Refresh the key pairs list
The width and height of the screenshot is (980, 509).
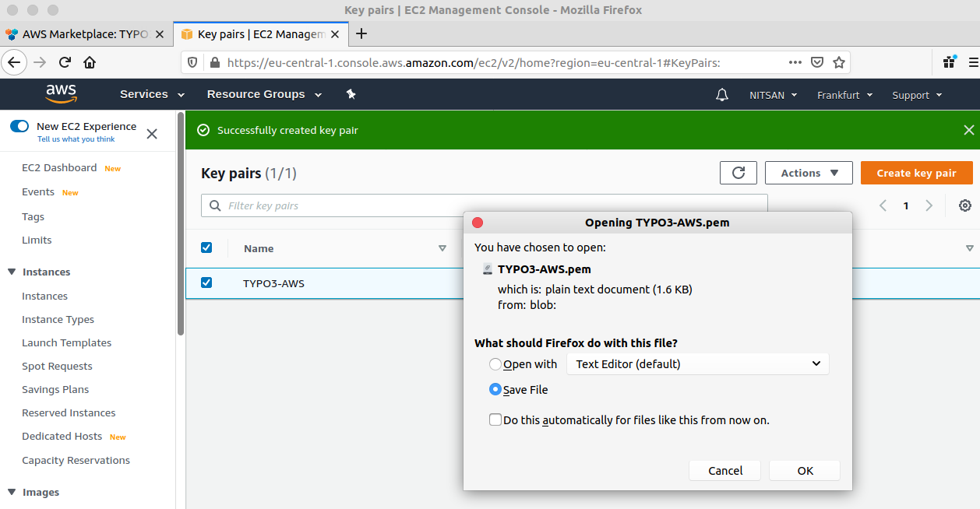click(x=739, y=173)
